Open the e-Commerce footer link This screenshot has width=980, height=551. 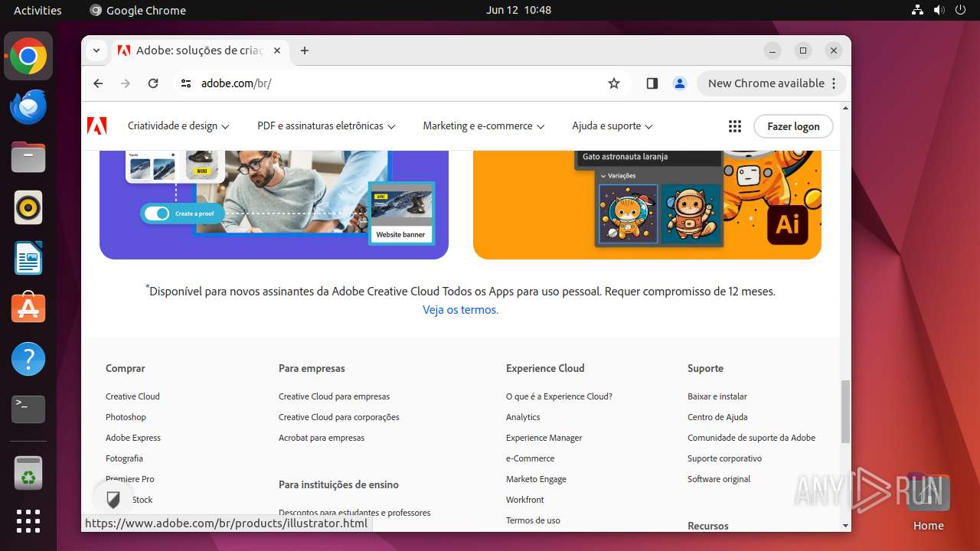coord(530,458)
